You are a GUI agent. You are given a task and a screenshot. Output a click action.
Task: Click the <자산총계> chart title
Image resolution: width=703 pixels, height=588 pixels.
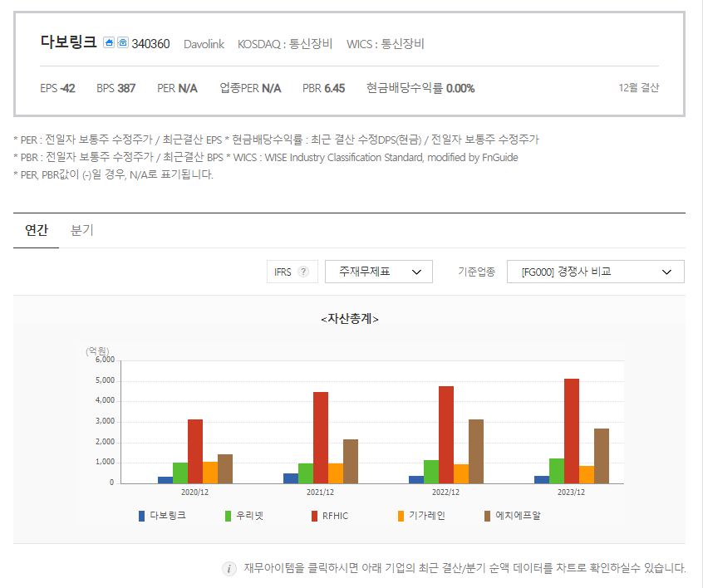point(350,319)
